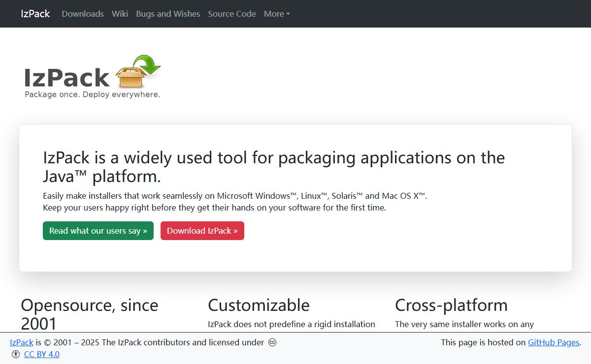Click the Cross-platform heading
The width and height of the screenshot is (591, 364).
coord(451,305)
